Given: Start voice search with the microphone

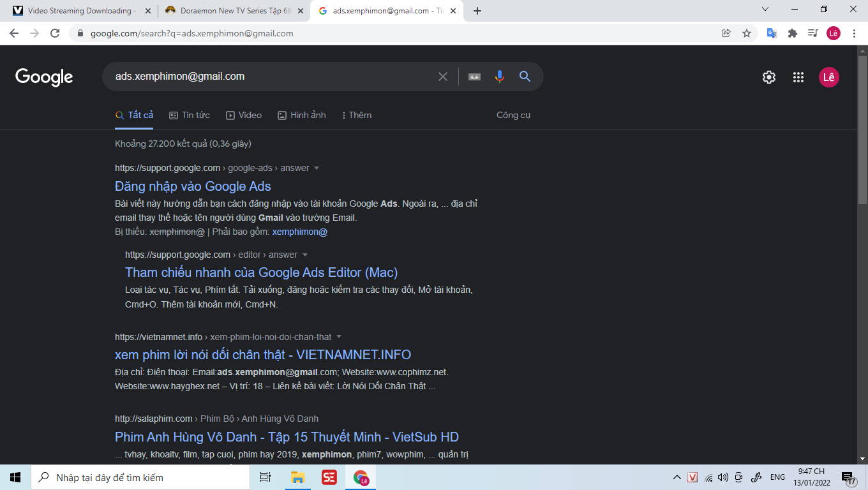Looking at the screenshot, I should (500, 77).
